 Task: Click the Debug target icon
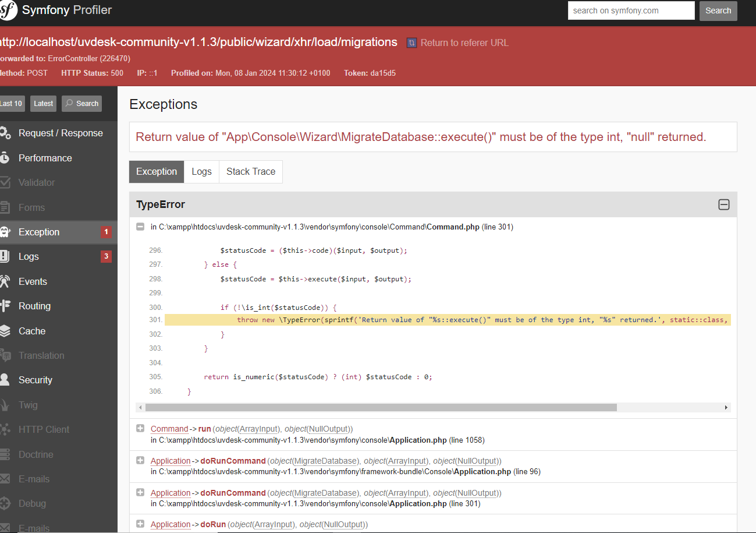pyautogui.click(x=5, y=503)
